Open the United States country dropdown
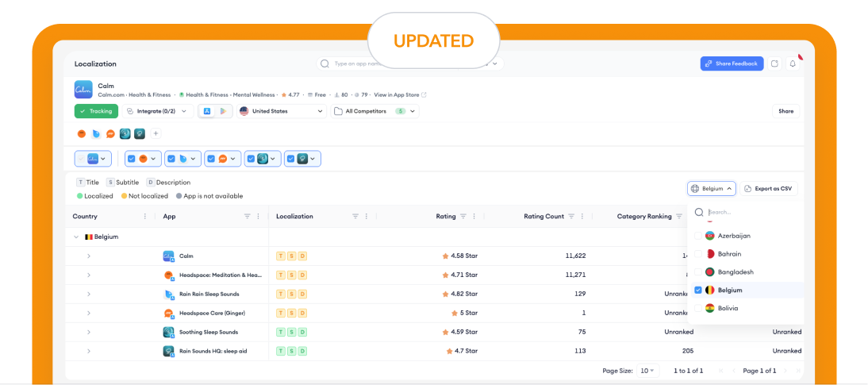The image size is (868, 385). click(x=282, y=111)
